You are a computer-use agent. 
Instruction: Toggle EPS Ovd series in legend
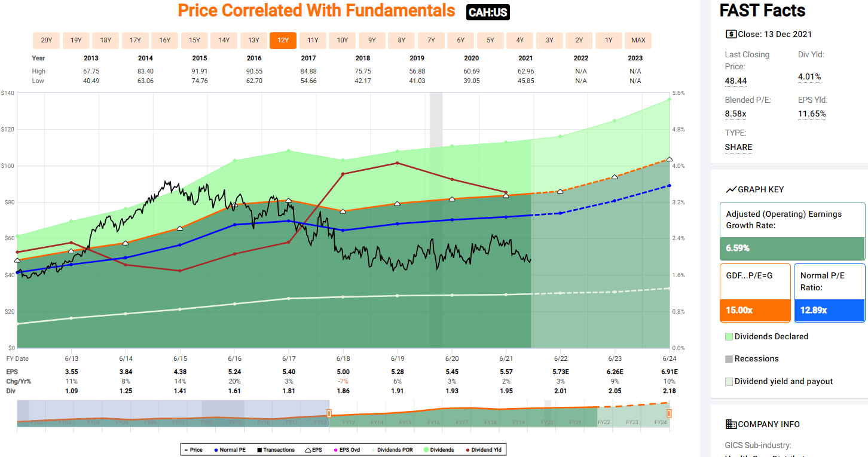(346, 450)
